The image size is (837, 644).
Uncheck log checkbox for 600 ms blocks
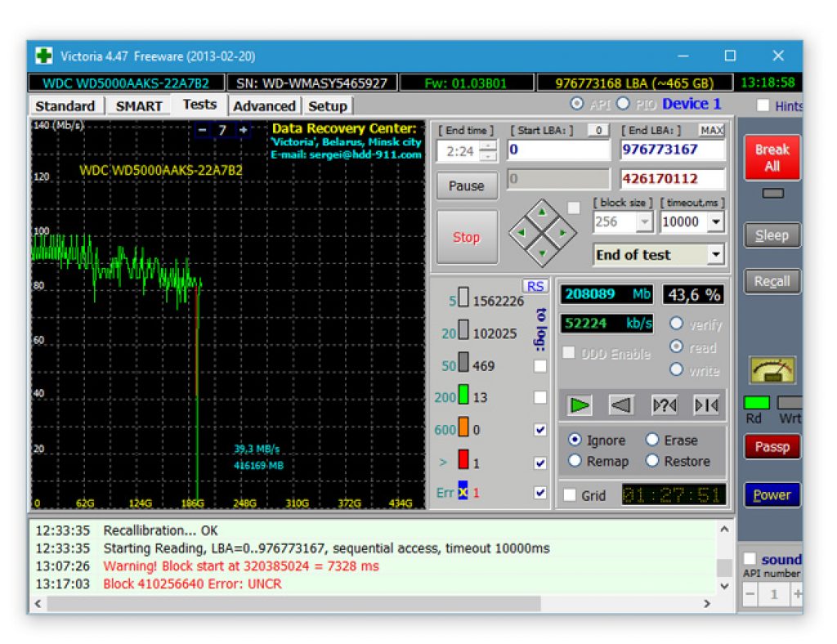(x=539, y=430)
